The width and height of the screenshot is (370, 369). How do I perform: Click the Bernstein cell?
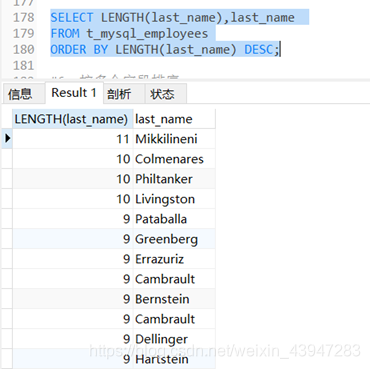(x=174, y=299)
